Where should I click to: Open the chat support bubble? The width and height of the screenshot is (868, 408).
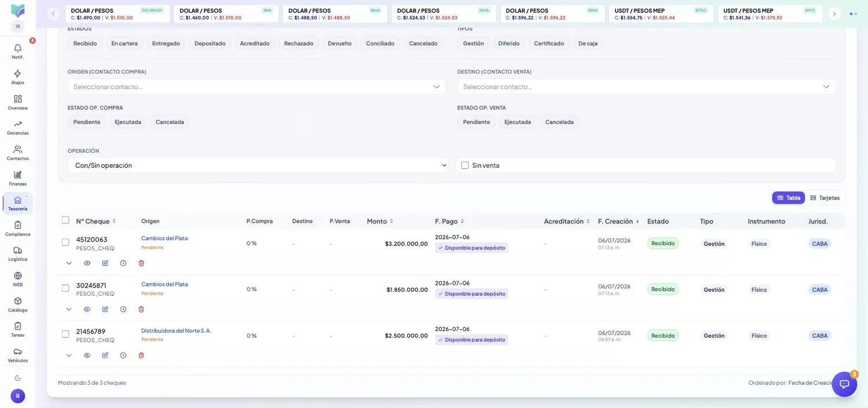click(844, 384)
